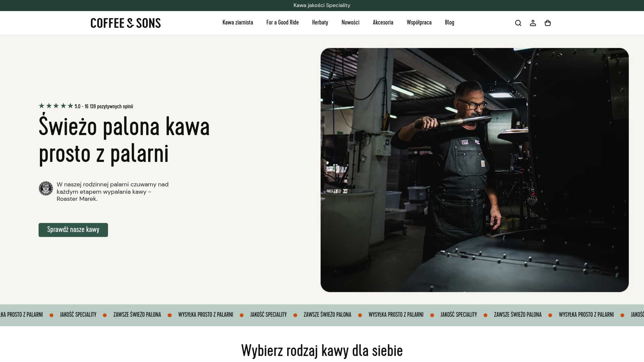This screenshot has height=362, width=644.
Task: Open the Akcesoria menu item
Action: tap(383, 22)
